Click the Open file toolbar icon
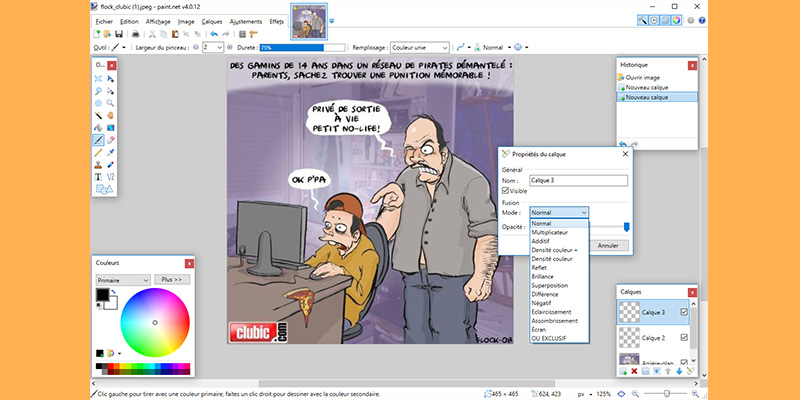Viewport: 800px width, 400px height. (107, 34)
